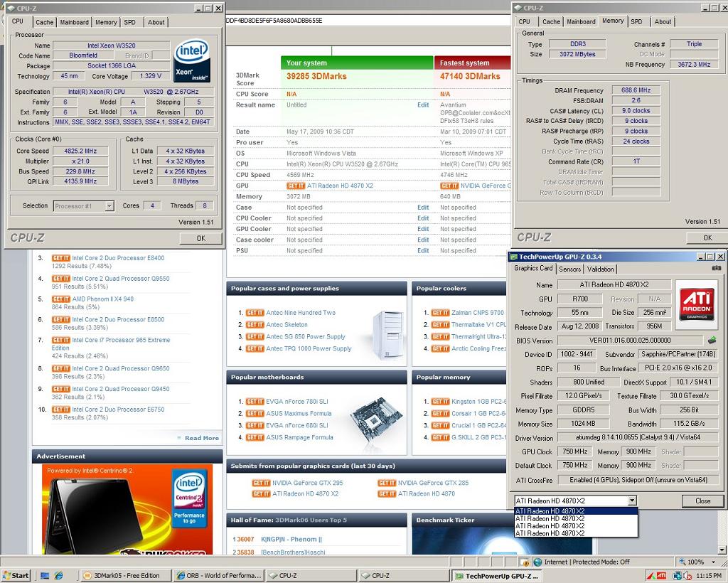728x583 pixels.
Task: Click GET IT badge beside Antec Skeleton
Action: pos(255,324)
